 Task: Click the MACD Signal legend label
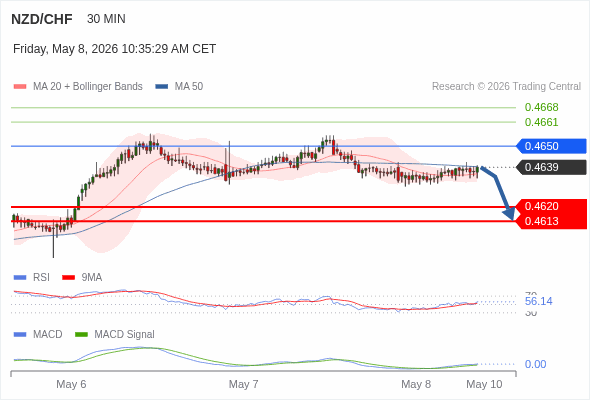(125, 335)
